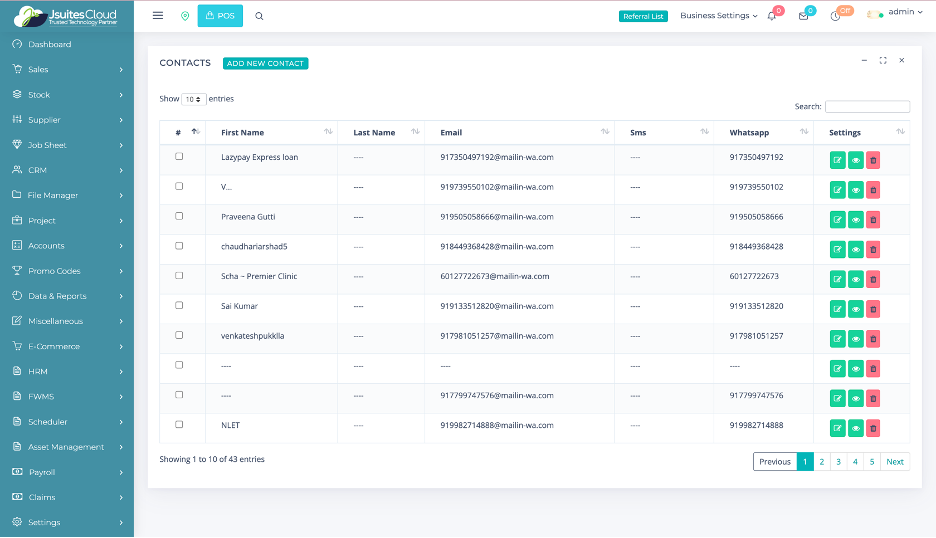The image size is (936, 538).
Task: Tick the checkbox for chaudhariarshad5 row
Action: pyautogui.click(x=179, y=246)
